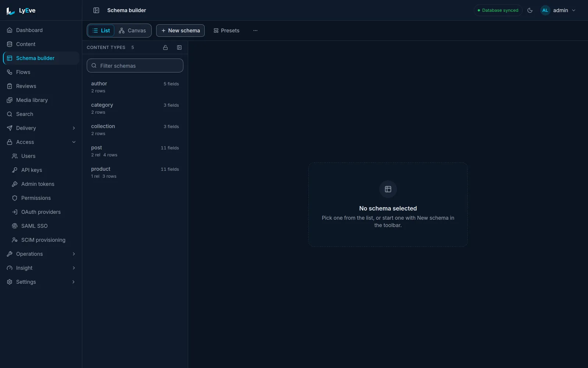Open Flows page
The height and width of the screenshot is (368, 588).
[x=41, y=72]
